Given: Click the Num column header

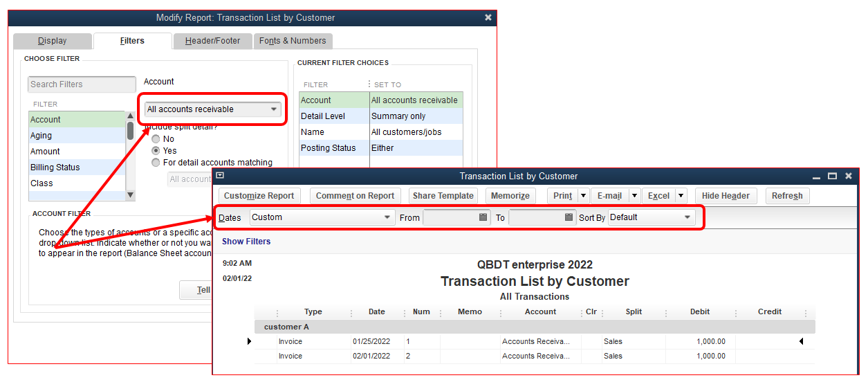Looking at the screenshot, I should 421,312.
